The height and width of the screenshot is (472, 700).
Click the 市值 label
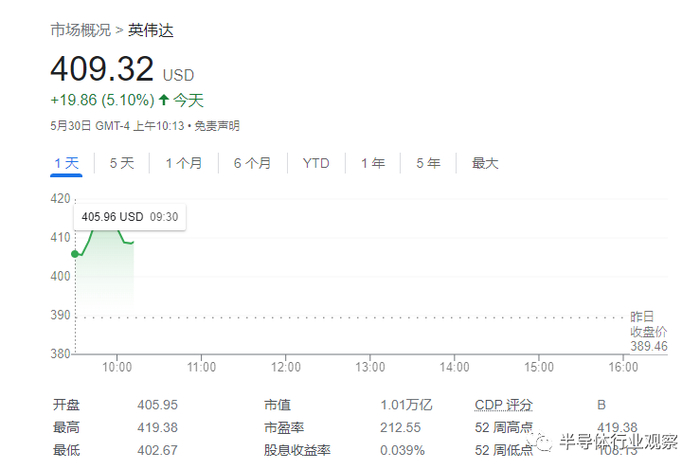click(277, 405)
